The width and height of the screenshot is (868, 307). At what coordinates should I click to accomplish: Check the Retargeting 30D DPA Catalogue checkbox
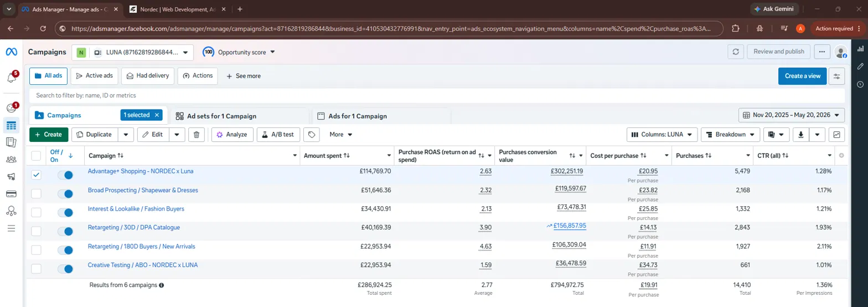(36, 231)
